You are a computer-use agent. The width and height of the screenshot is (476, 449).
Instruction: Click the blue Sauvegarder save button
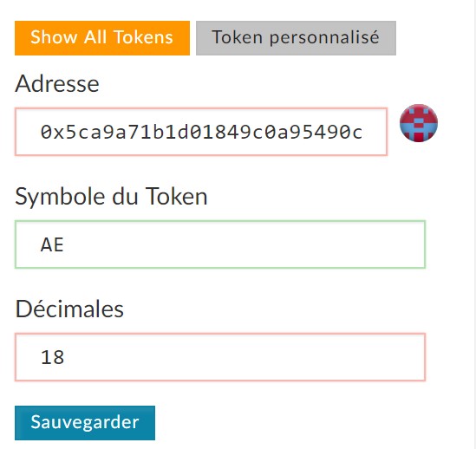pyautogui.click(x=85, y=423)
